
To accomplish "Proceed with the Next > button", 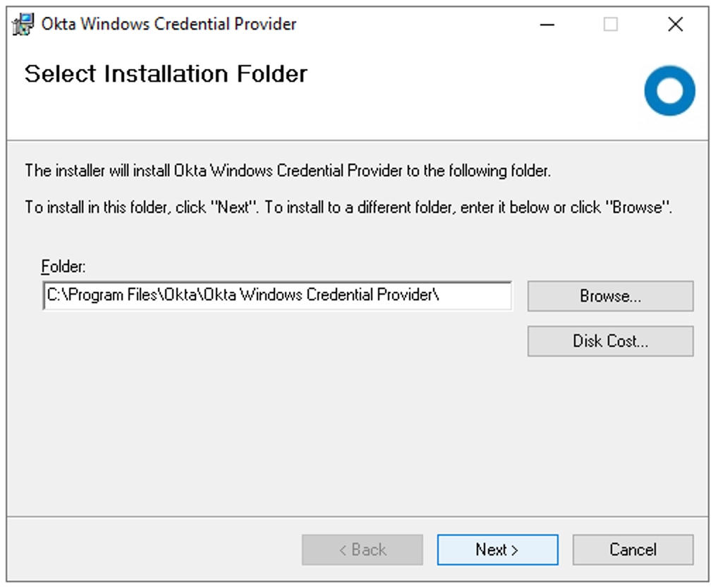I will coord(497,549).
